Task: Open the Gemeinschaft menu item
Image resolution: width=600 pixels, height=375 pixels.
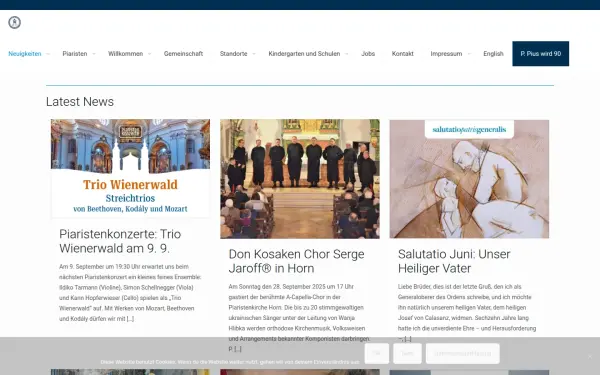Action: tap(183, 54)
